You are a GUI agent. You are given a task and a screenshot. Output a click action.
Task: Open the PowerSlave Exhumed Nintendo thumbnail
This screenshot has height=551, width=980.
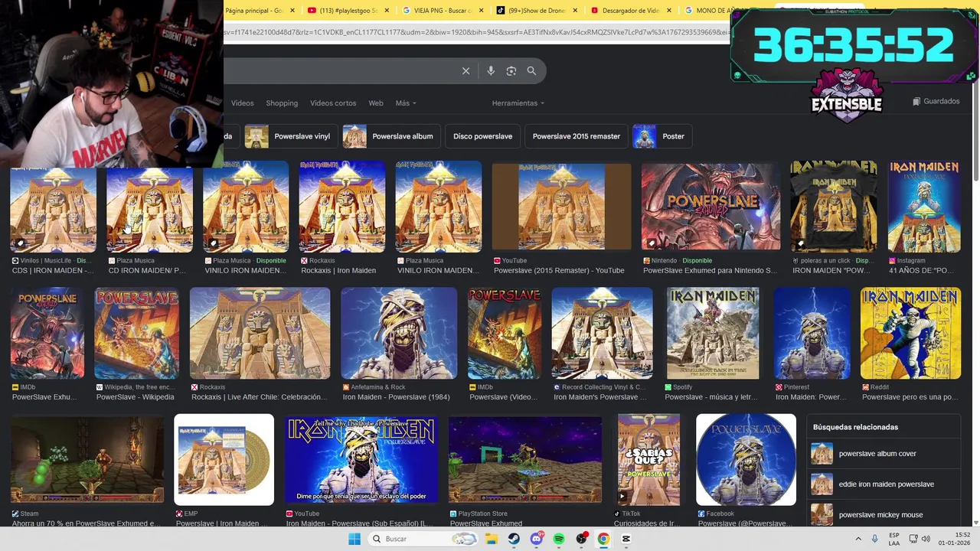(710, 207)
